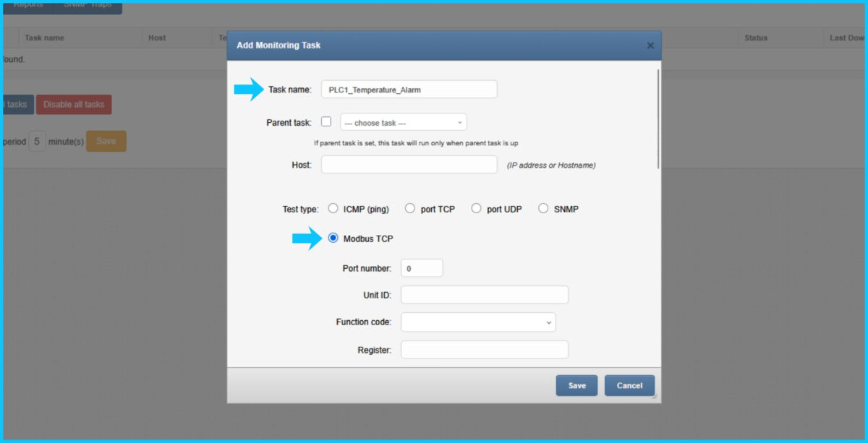Screen dimensions: 868x443
Task: Open the choose task dropdown
Action: (x=403, y=122)
